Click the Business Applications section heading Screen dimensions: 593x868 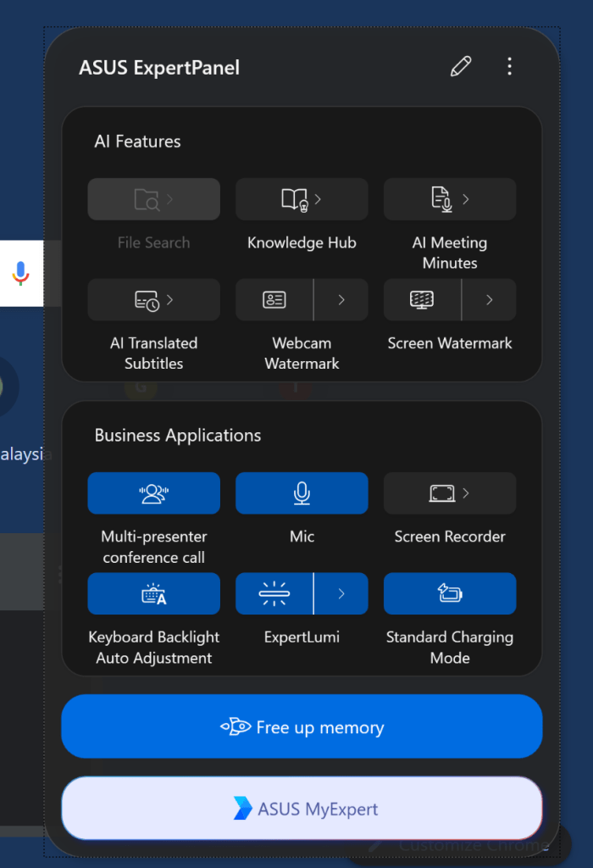point(178,436)
